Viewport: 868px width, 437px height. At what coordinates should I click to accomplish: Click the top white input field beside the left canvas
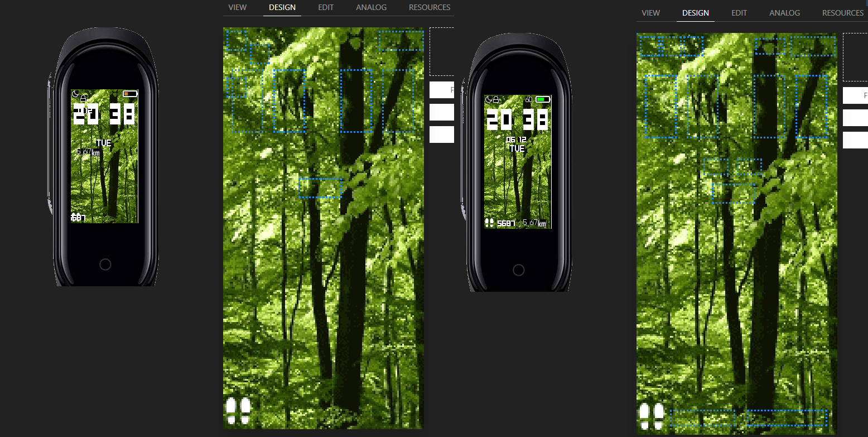pos(442,89)
